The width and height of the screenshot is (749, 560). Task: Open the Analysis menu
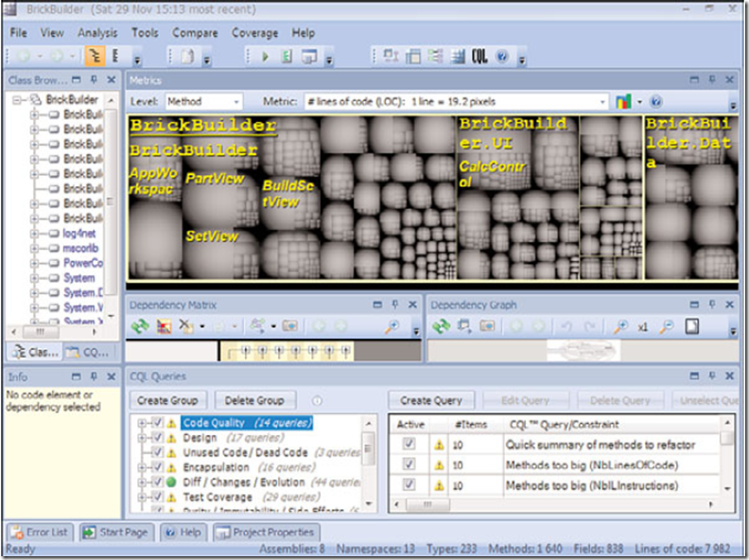tap(97, 33)
